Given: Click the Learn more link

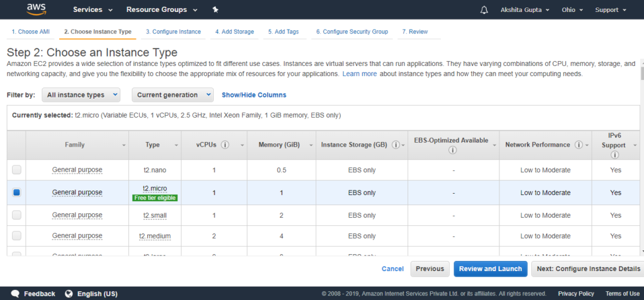Looking at the screenshot, I should 359,74.
